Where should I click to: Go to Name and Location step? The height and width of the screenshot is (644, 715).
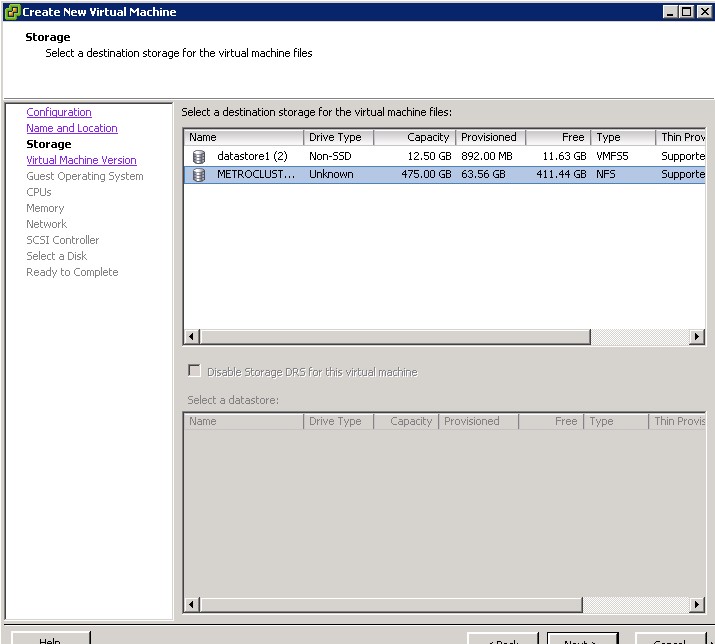click(x=72, y=128)
